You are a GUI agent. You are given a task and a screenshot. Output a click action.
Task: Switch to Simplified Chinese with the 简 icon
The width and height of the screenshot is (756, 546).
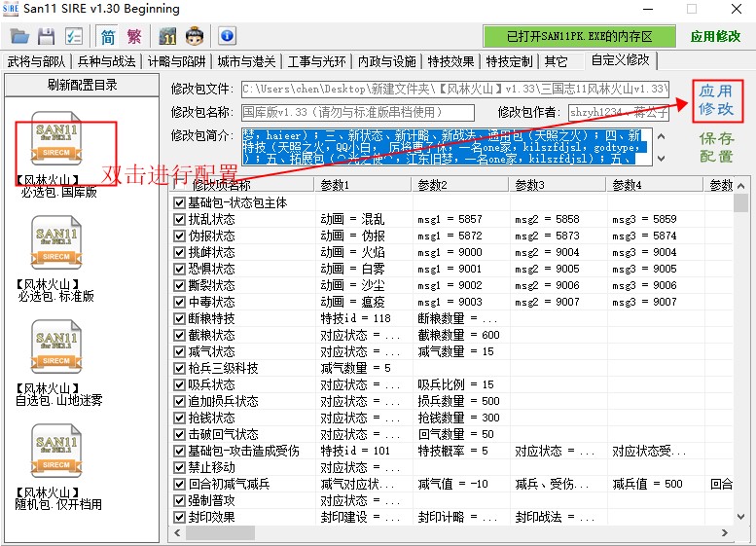[x=108, y=36]
